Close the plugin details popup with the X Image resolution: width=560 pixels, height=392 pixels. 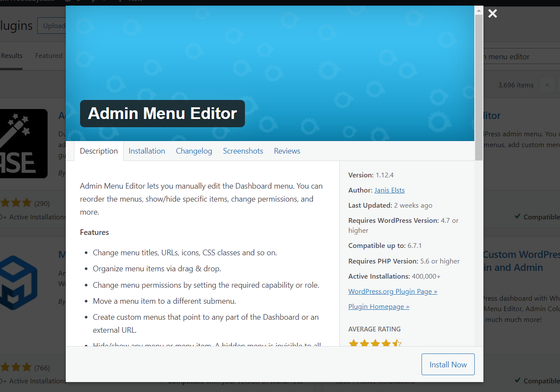pyautogui.click(x=492, y=13)
